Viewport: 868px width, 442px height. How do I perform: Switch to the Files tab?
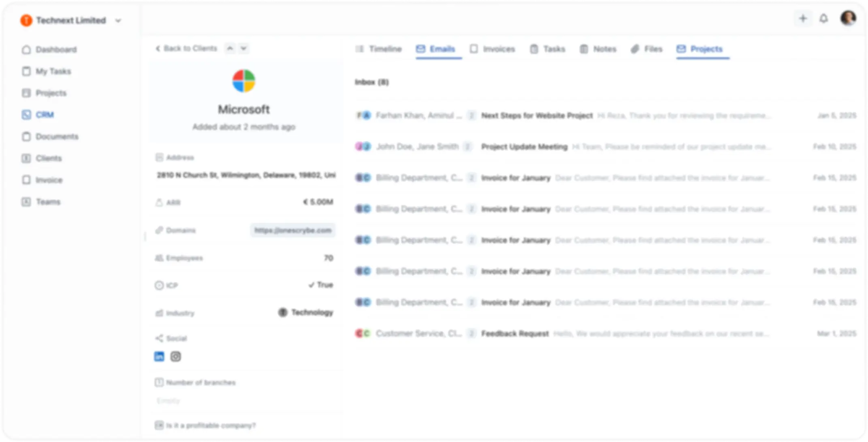(x=646, y=49)
